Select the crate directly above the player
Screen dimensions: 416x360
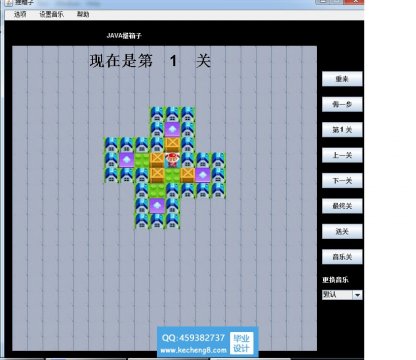click(172, 145)
